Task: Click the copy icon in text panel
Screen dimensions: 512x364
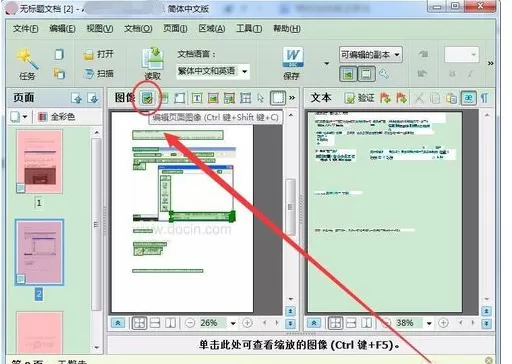Action: pyautogui.click(x=435, y=98)
